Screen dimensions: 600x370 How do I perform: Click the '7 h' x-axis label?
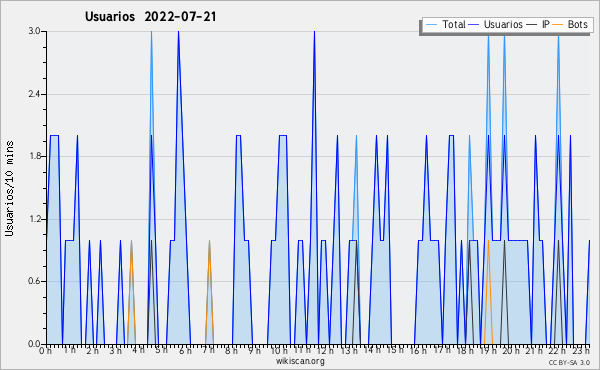pyautogui.click(x=208, y=350)
